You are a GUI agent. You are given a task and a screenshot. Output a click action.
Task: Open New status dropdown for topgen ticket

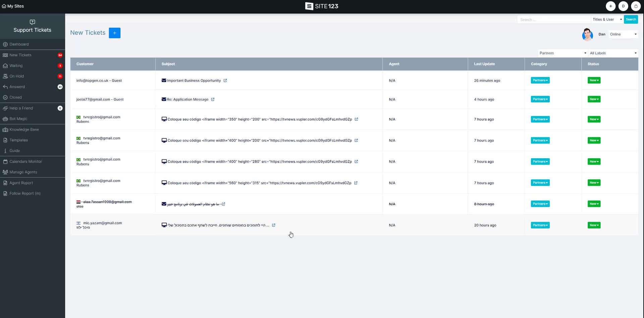click(594, 80)
